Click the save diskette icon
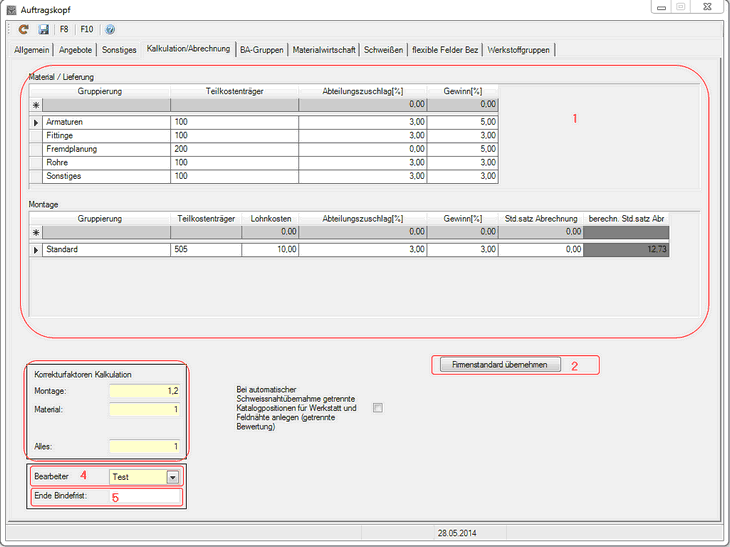The width and height of the screenshot is (730, 547). (x=43, y=30)
